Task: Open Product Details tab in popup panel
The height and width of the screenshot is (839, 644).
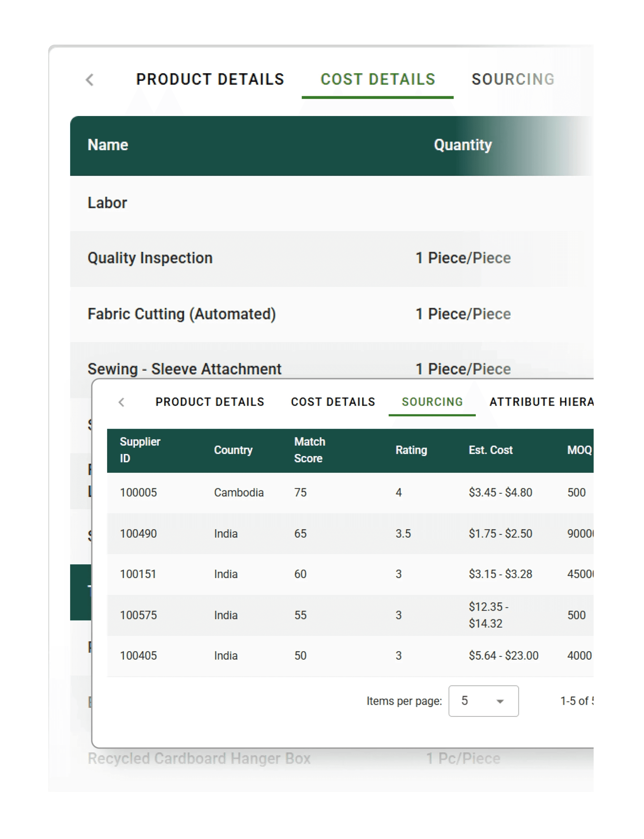Action: 210,402
